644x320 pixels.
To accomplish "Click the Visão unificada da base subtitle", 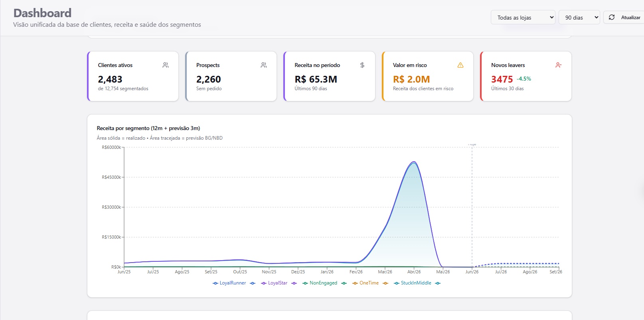I will [107, 25].
